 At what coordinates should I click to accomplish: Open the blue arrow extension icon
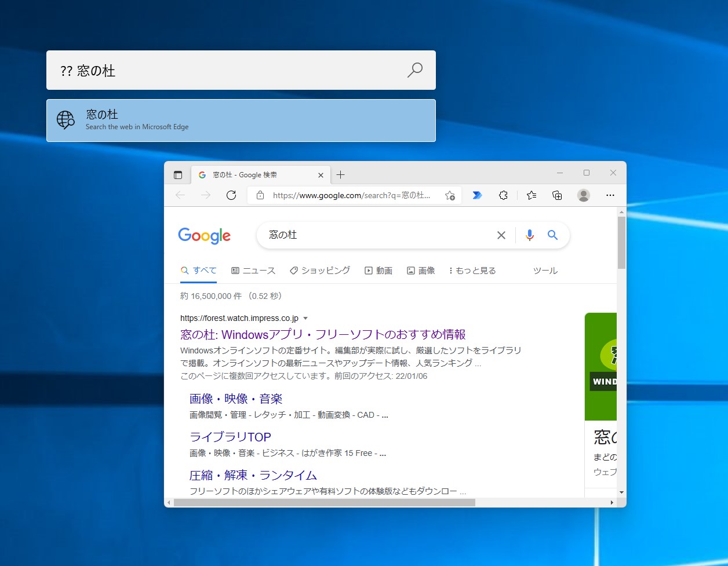pyautogui.click(x=477, y=195)
